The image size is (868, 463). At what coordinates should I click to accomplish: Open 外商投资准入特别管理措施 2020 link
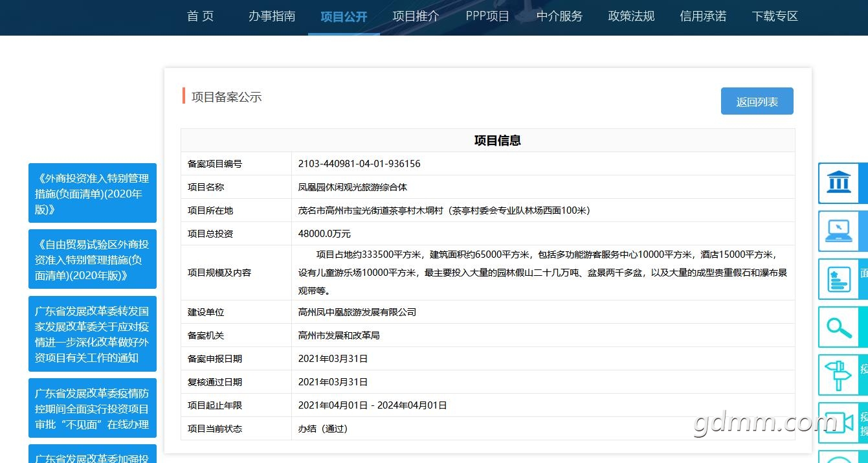[x=93, y=194]
